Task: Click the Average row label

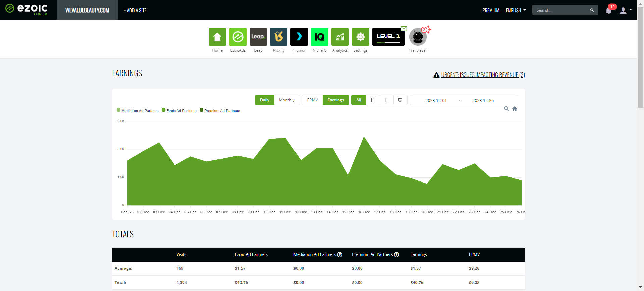Action: point(123,268)
